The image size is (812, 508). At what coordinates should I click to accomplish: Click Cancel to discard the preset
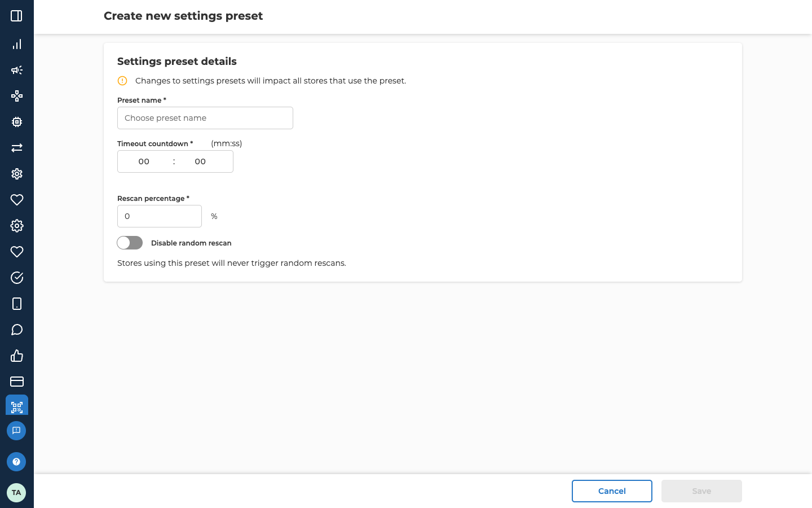[612, 491]
